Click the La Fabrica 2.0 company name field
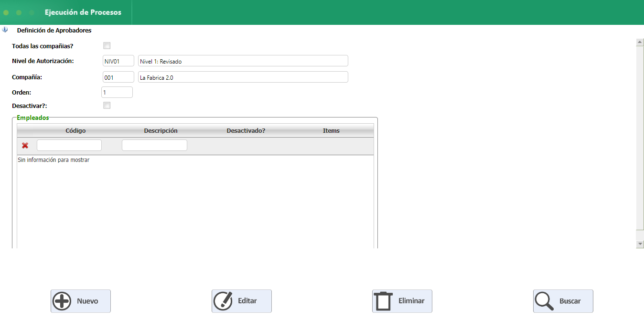Image resolution: width=644 pixels, height=320 pixels. (243, 77)
